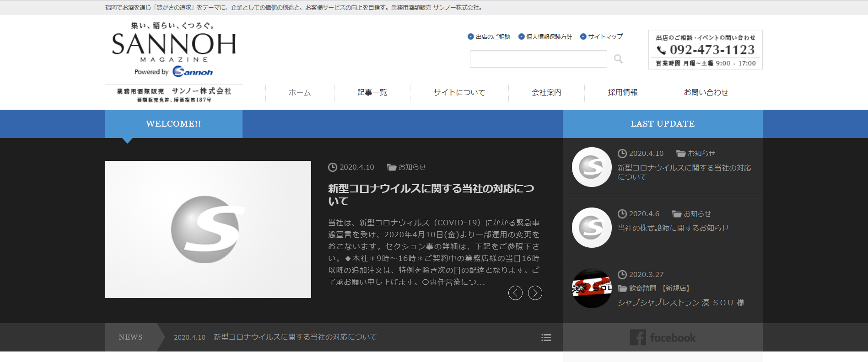The image size is (868, 362).
Task: Open 当社の株式譲渡に関するお知らせ link
Action: [673, 228]
